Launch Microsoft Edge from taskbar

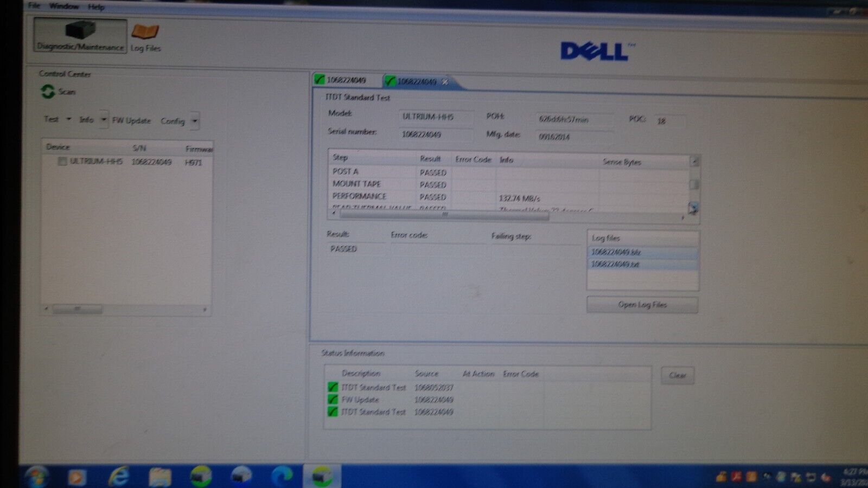point(282,477)
